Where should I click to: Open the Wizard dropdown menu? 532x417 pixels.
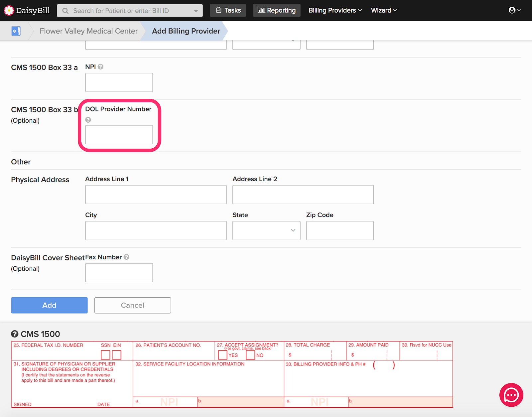tap(384, 10)
